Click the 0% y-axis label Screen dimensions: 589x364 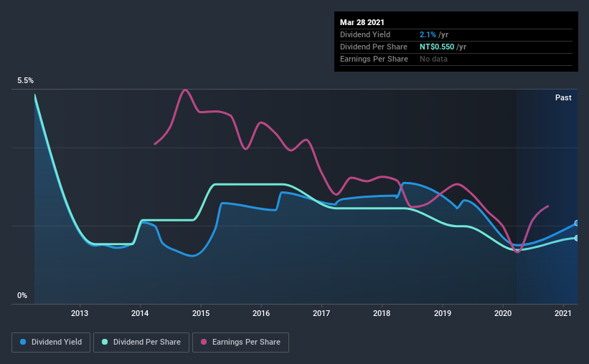[x=22, y=296]
